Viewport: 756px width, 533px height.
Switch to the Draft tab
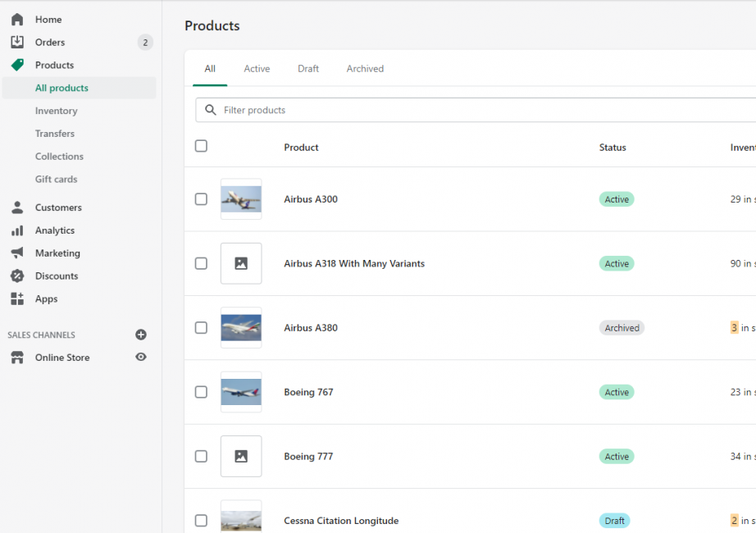(x=308, y=69)
